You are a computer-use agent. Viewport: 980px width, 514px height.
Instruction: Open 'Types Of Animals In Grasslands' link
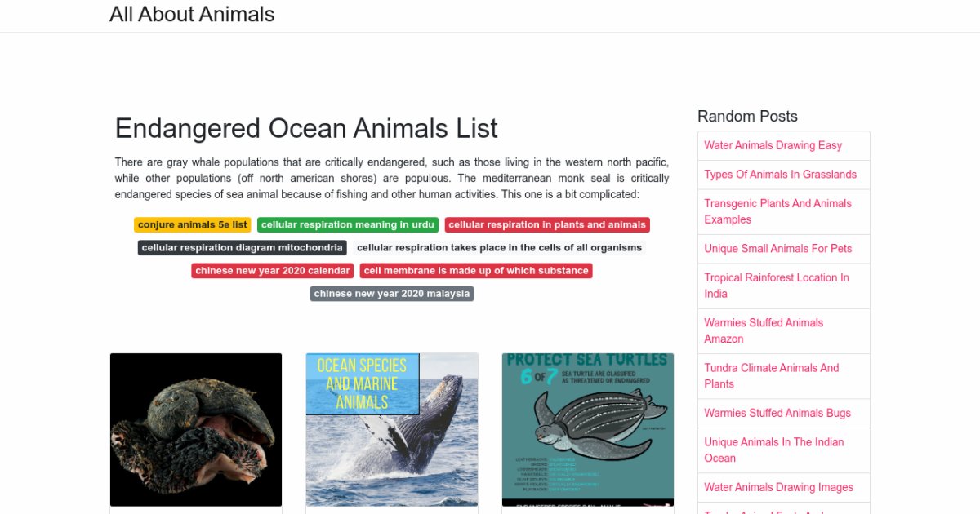click(780, 175)
